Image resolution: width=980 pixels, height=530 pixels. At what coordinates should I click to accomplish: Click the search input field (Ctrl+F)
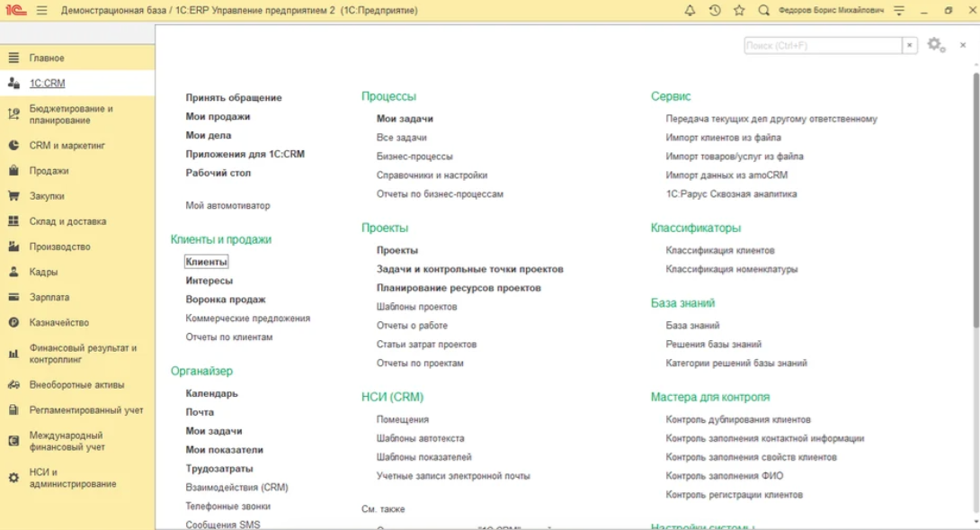tap(823, 45)
